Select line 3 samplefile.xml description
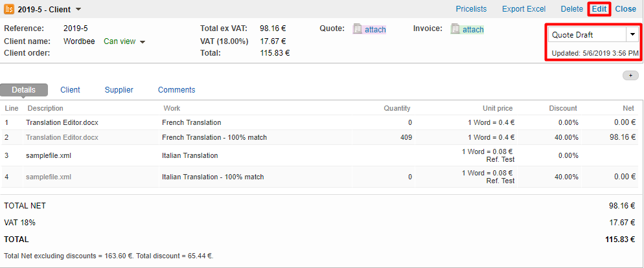Screen dimensions: 644x268 [x=49, y=155]
